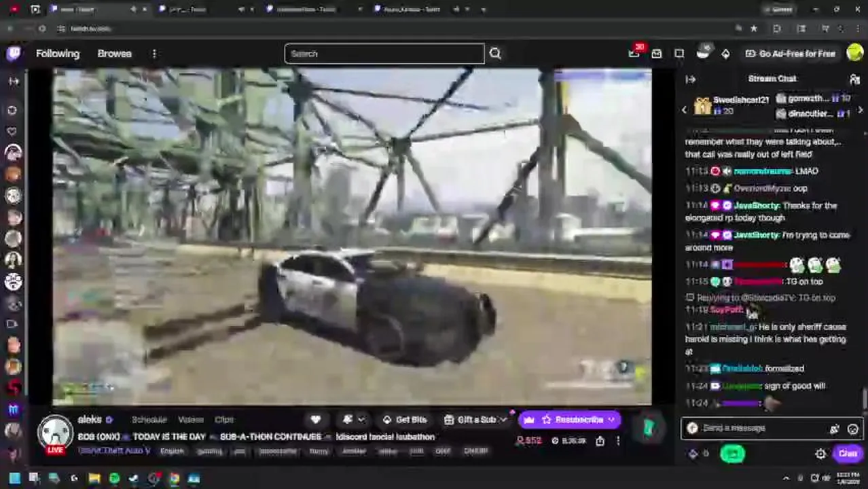Open the aleks live avatar
Screen dimensions: 868x489
point(55,435)
